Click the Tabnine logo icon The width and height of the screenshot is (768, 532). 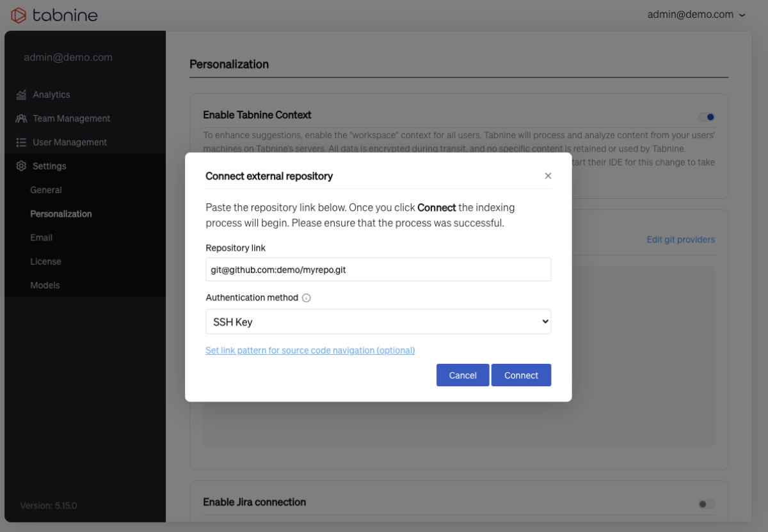click(19, 15)
